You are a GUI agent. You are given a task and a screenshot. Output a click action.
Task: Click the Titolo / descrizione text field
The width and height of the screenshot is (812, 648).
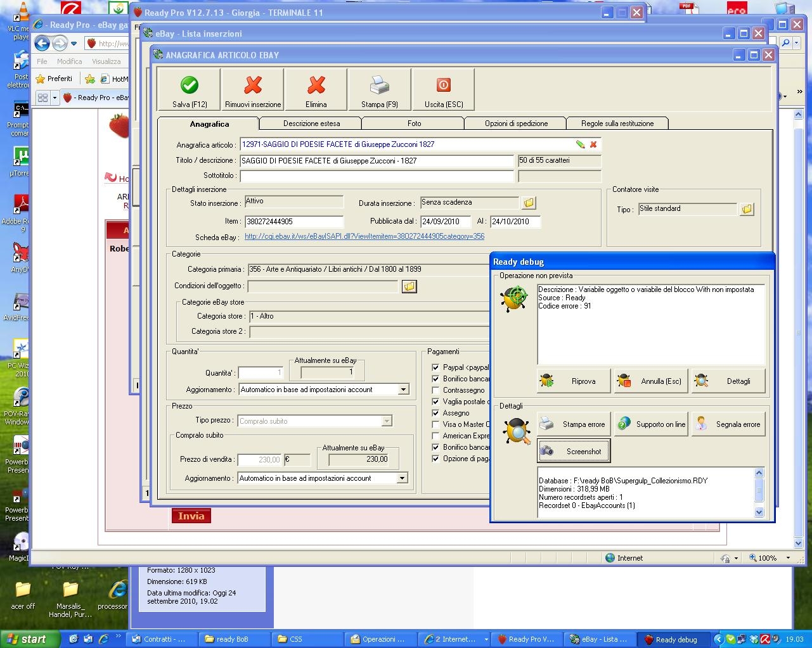click(377, 161)
